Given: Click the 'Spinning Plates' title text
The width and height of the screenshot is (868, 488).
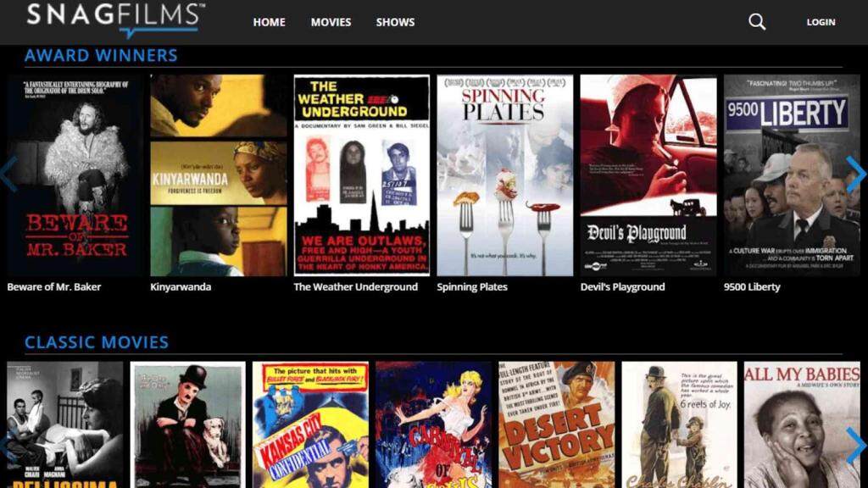Looking at the screenshot, I should pos(471,286).
